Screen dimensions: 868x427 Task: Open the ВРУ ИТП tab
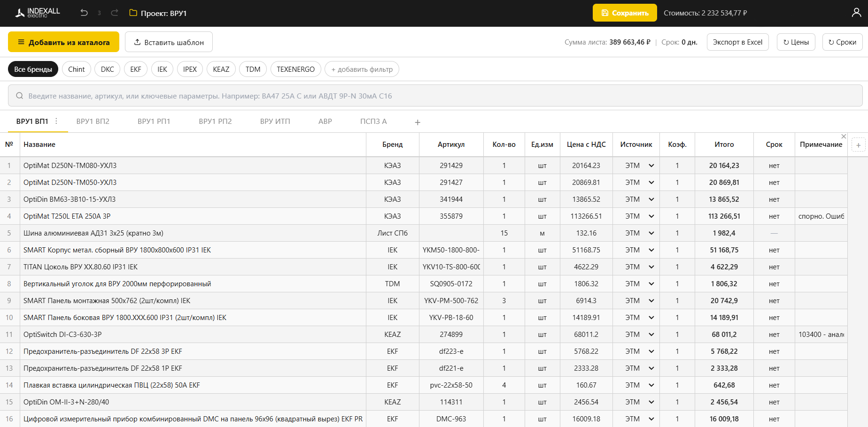point(275,122)
